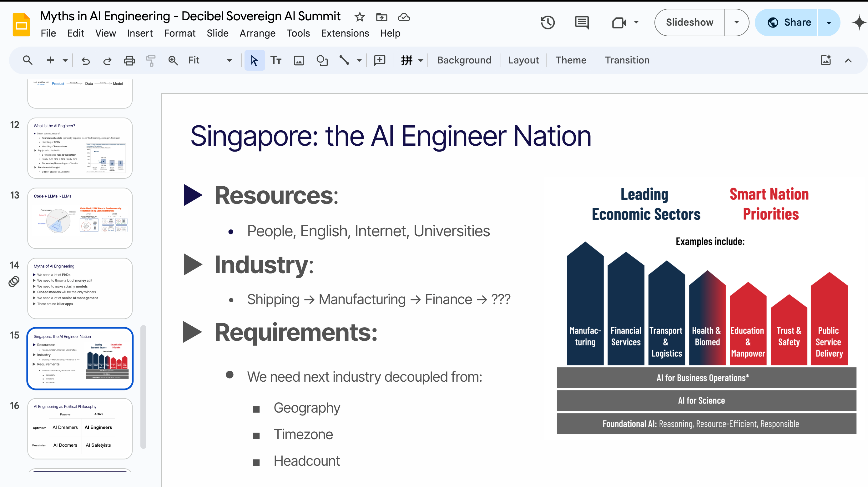Image resolution: width=868 pixels, height=487 pixels.
Task: Click the Redo icon in toolbar
Action: click(107, 60)
